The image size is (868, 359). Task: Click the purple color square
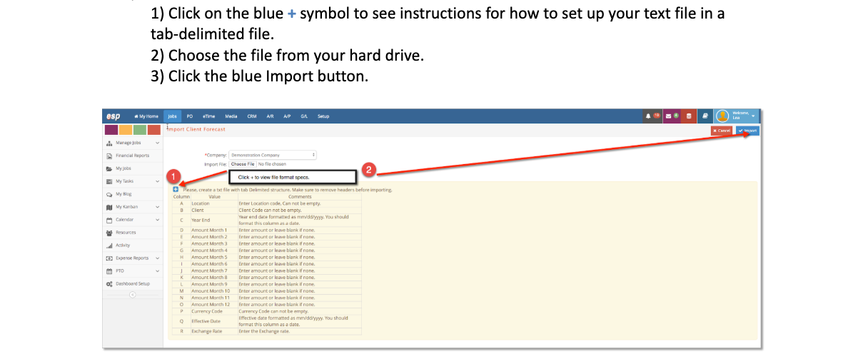tap(111, 130)
